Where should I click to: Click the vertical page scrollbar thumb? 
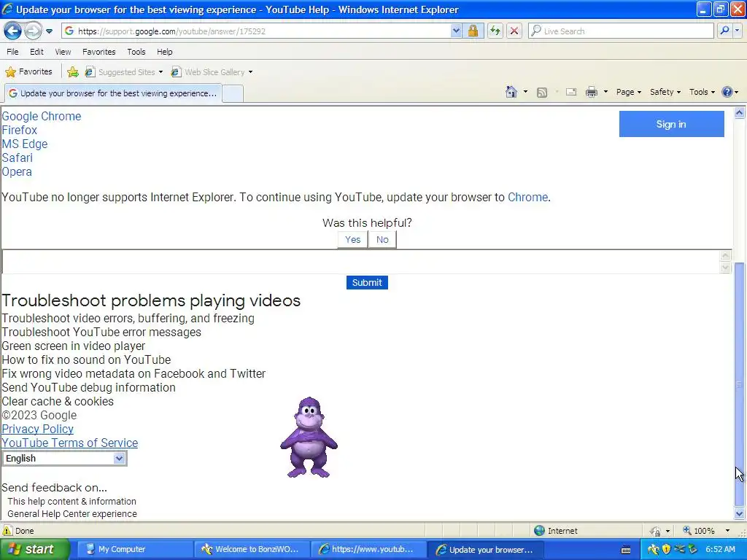[740, 384]
